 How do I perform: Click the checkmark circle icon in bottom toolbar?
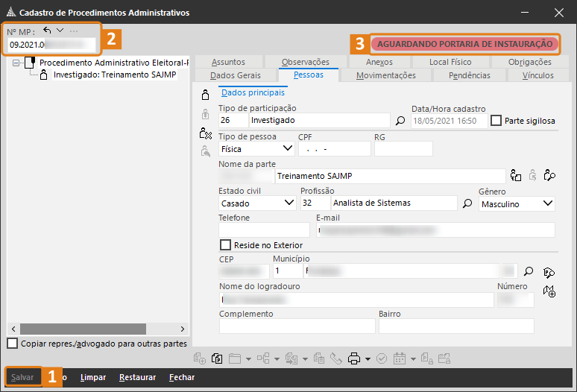[x=382, y=358]
